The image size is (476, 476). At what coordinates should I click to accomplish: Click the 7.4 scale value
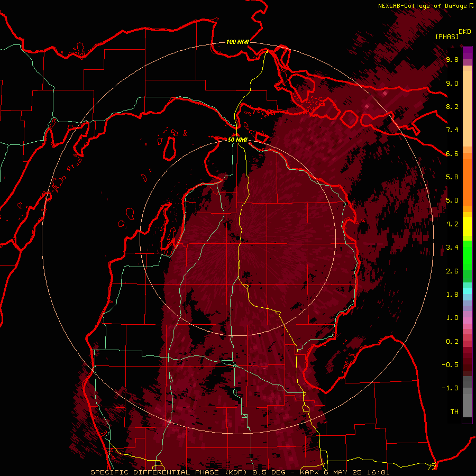click(452, 130)
